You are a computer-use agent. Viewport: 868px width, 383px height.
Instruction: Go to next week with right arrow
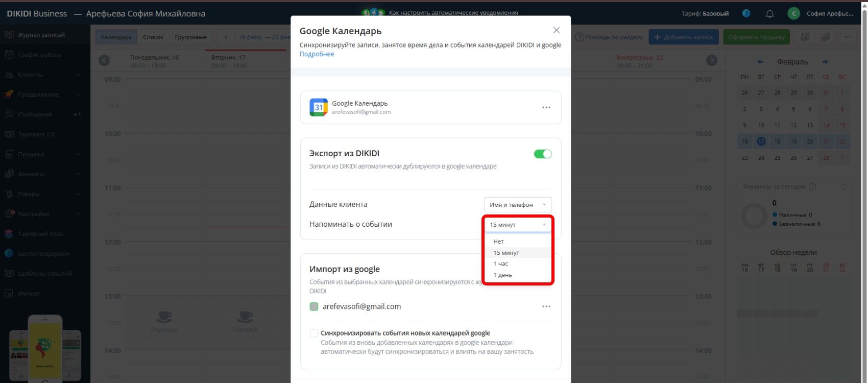click(x=711, y=61)
